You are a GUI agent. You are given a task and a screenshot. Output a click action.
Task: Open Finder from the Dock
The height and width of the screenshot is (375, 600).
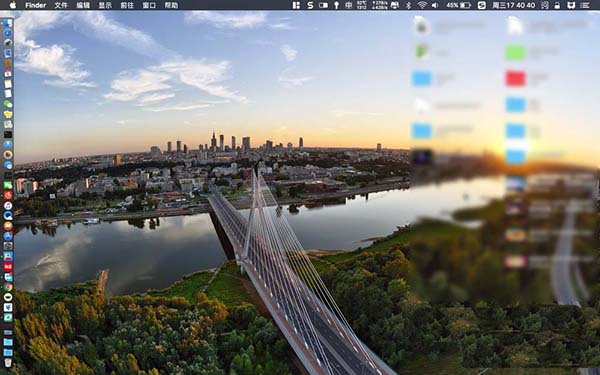[x=8, y=23]
